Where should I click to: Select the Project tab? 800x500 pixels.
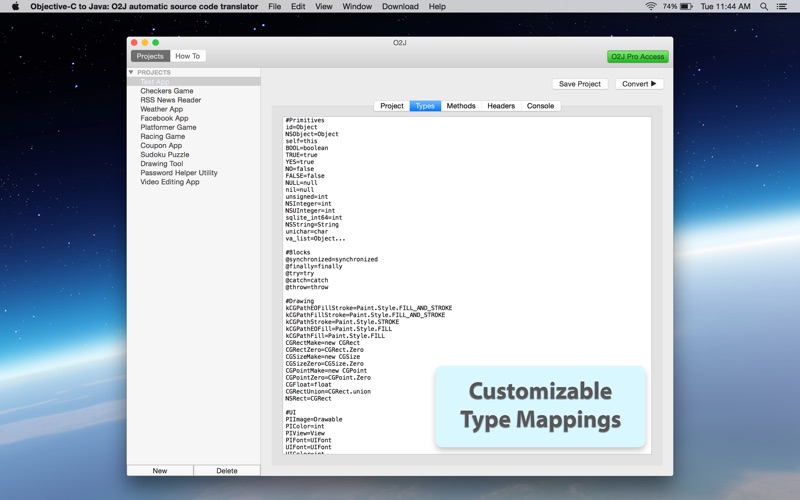click(x=392, y=106)
